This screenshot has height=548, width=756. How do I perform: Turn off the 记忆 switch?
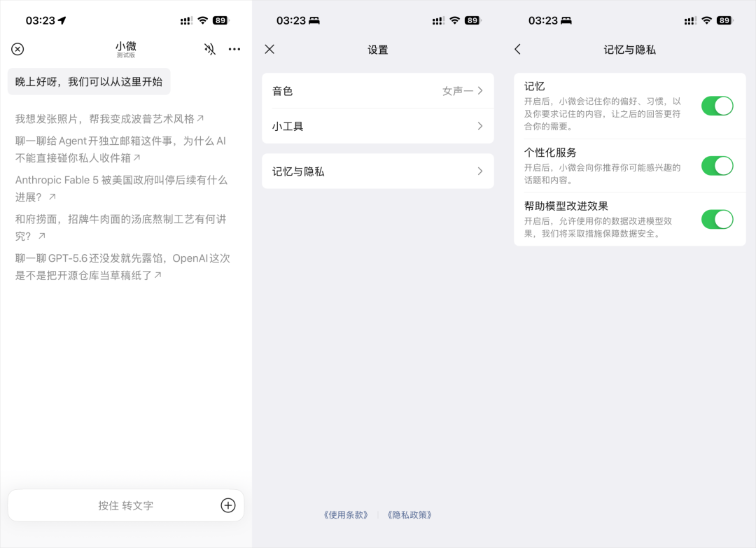[717, 106]
